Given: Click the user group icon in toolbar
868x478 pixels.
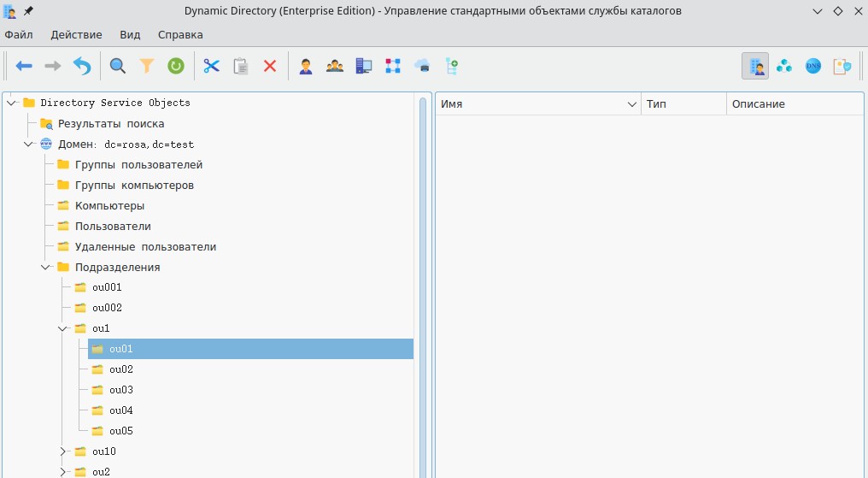Looking at the screenshot, I should tap(335, 66).
